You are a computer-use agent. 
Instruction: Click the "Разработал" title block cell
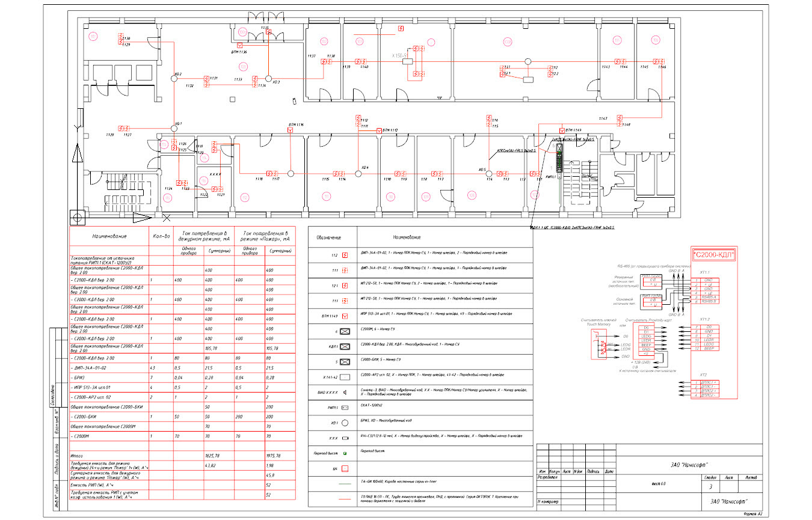pos(549,477)
